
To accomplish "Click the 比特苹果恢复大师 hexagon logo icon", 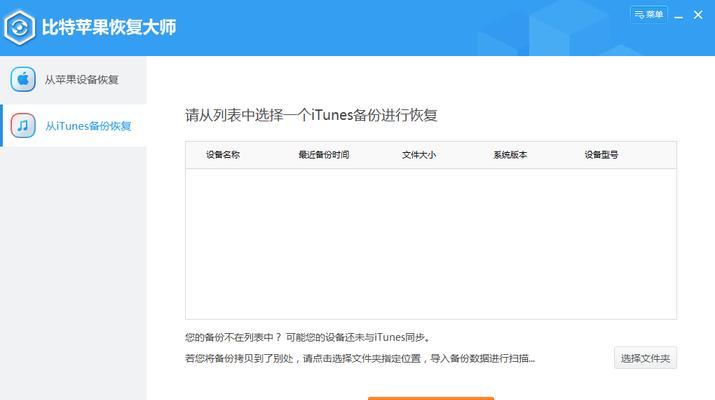I will [x=19, y=28].
